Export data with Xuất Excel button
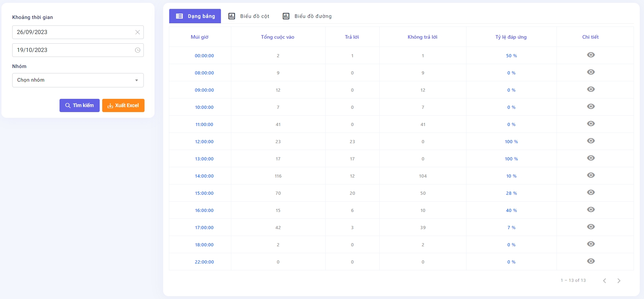 [x=123, y=106]
